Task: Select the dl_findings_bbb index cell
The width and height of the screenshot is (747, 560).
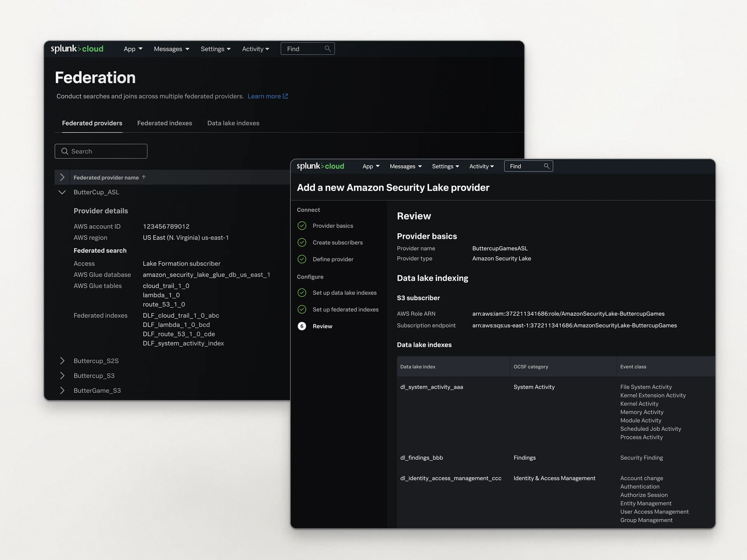Action: coord(421,457)
